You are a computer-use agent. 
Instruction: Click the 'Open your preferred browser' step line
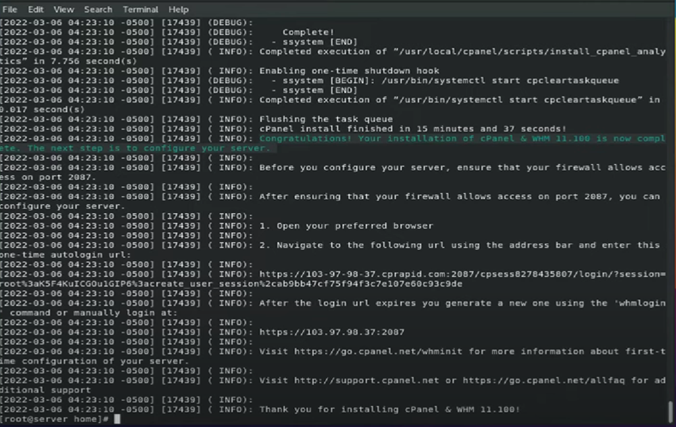tap(346, 226)
